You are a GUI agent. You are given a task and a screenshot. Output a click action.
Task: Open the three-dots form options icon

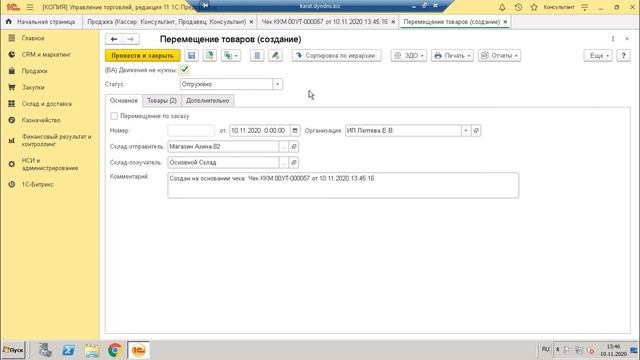613,39
